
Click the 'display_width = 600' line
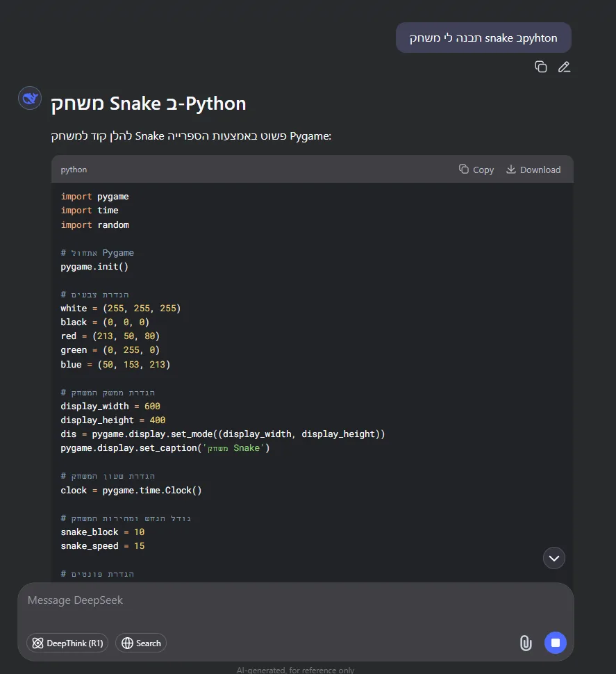coord(110,406)
